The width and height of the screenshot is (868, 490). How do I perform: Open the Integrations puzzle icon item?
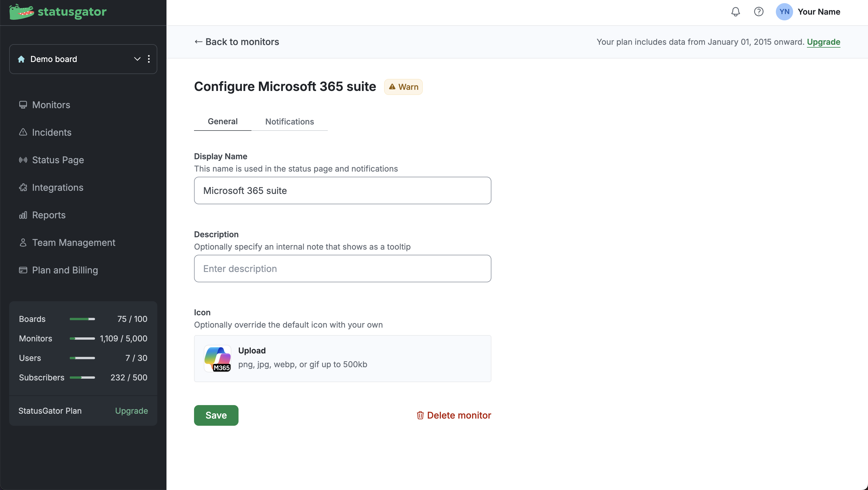coord(57,188)
